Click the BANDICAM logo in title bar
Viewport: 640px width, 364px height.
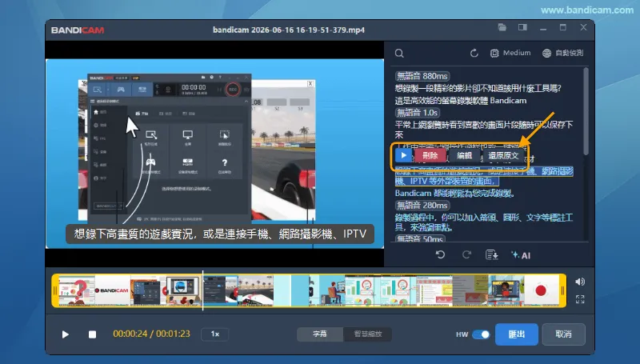pos(78,30)
